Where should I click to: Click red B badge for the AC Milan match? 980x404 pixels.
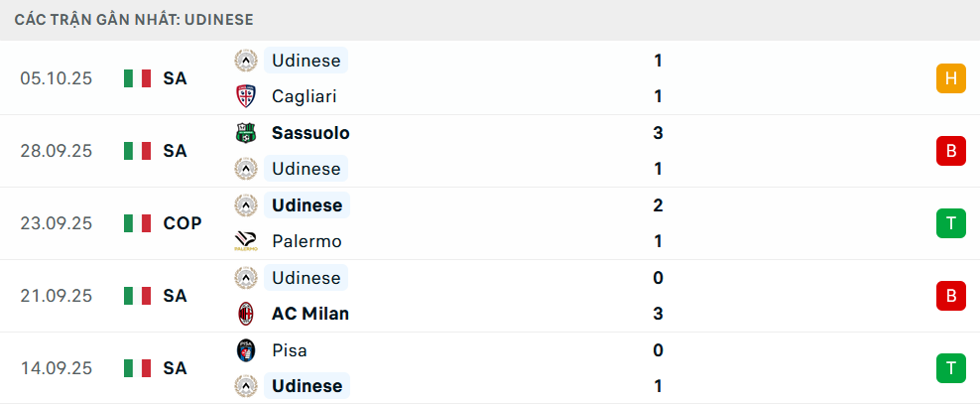point(950,296)
